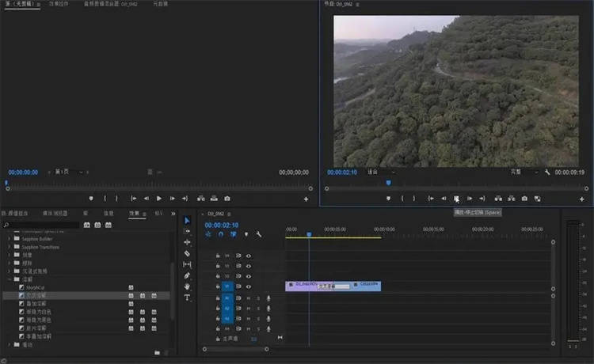Select the Slip tool
The height and width of the screenshot is (364, 594).
coord(187,264)
